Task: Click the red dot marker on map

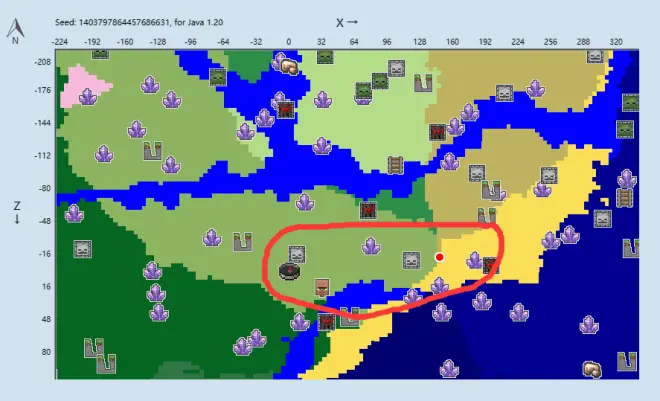Action: 439,257
